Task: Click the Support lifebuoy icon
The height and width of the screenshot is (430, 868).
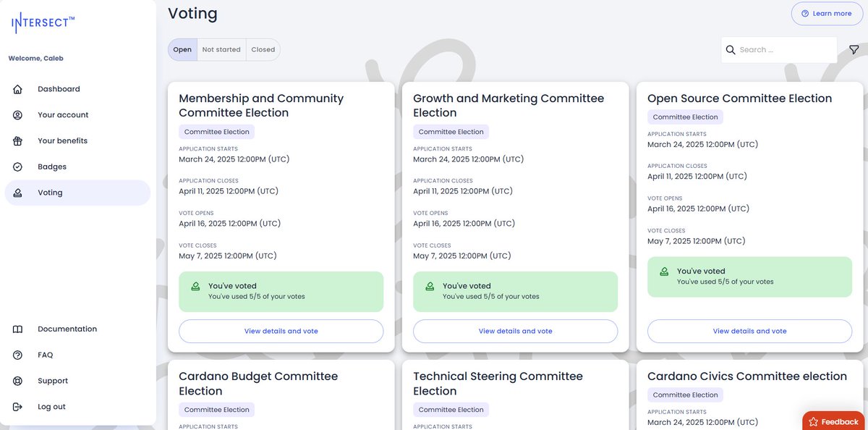Action: click(18, 381)
